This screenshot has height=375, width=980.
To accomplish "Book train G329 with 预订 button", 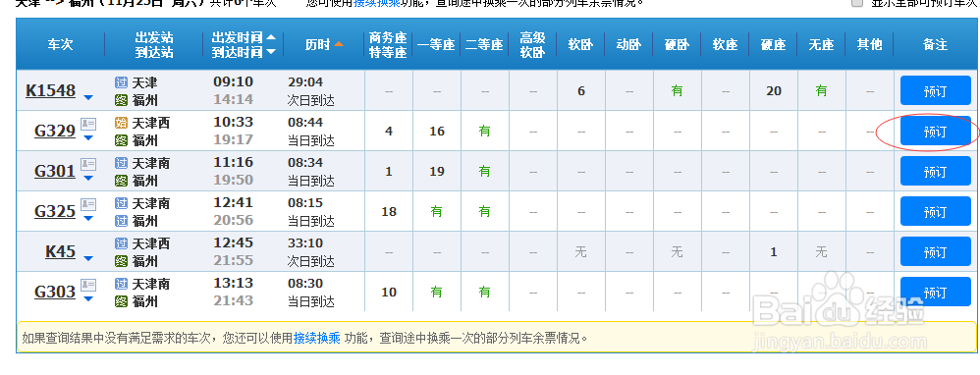I will pyautogui.click(x=936, y=132).
